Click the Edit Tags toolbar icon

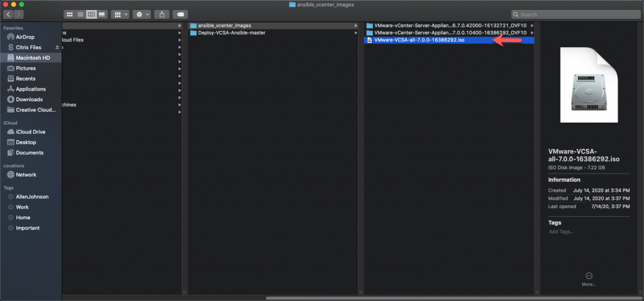(180, 14)
